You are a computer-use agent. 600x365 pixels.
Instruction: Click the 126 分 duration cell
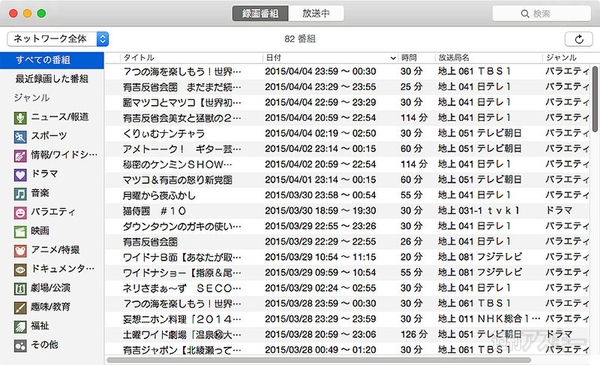pos(414,334)
